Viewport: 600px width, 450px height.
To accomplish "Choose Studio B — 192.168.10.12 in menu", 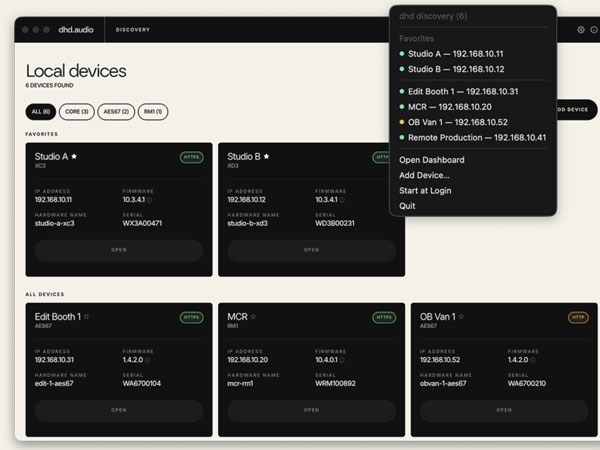I will point(473,69).
